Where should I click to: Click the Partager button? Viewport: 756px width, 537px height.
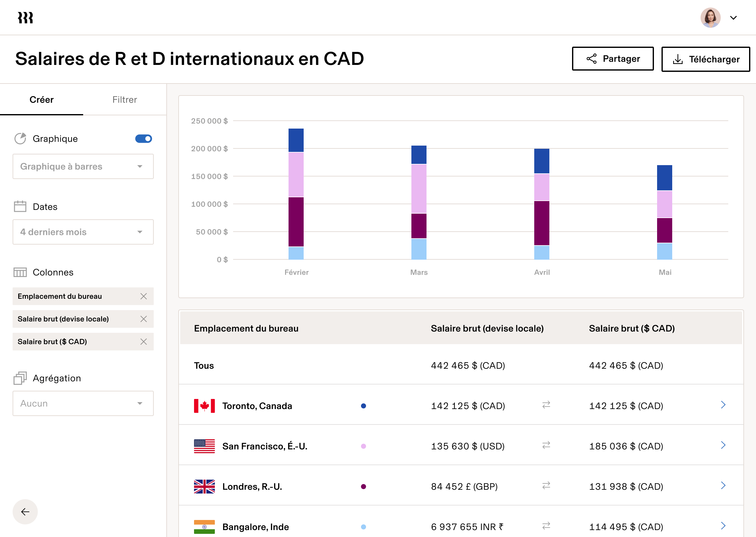[x=613, y=59]
